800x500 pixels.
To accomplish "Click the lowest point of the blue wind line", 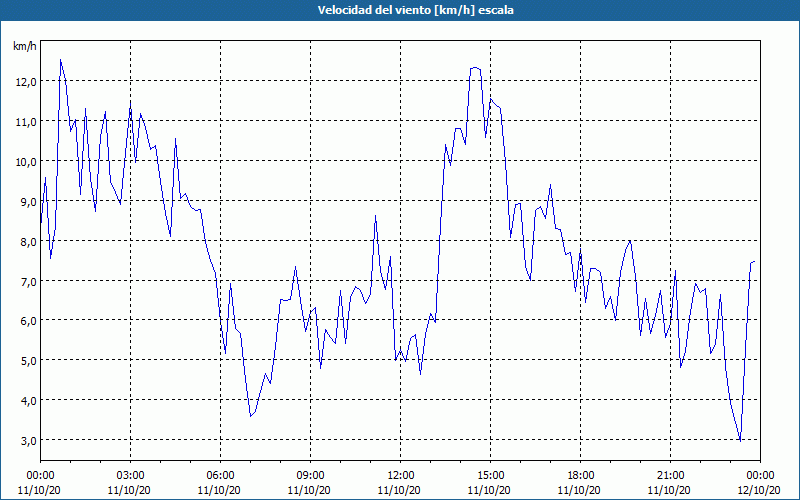I will 740,441.
